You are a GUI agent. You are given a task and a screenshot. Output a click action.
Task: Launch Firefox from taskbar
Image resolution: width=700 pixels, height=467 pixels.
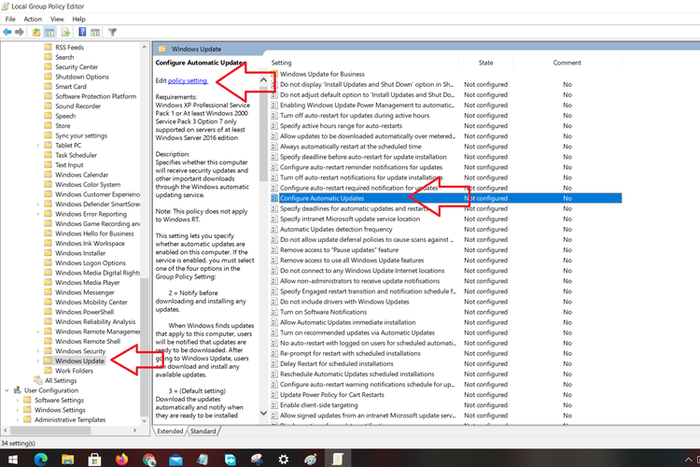(121, 459)
